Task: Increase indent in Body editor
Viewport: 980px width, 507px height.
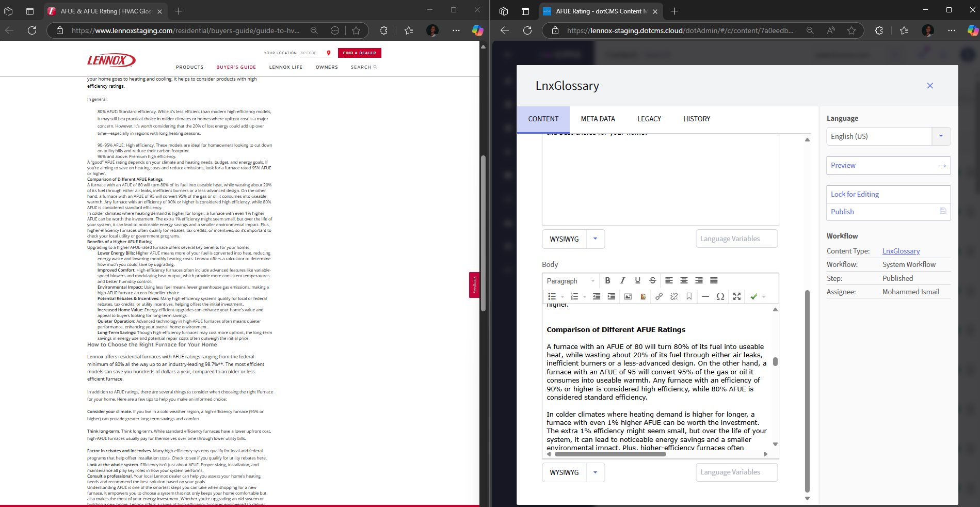Action: click(611, 296)
